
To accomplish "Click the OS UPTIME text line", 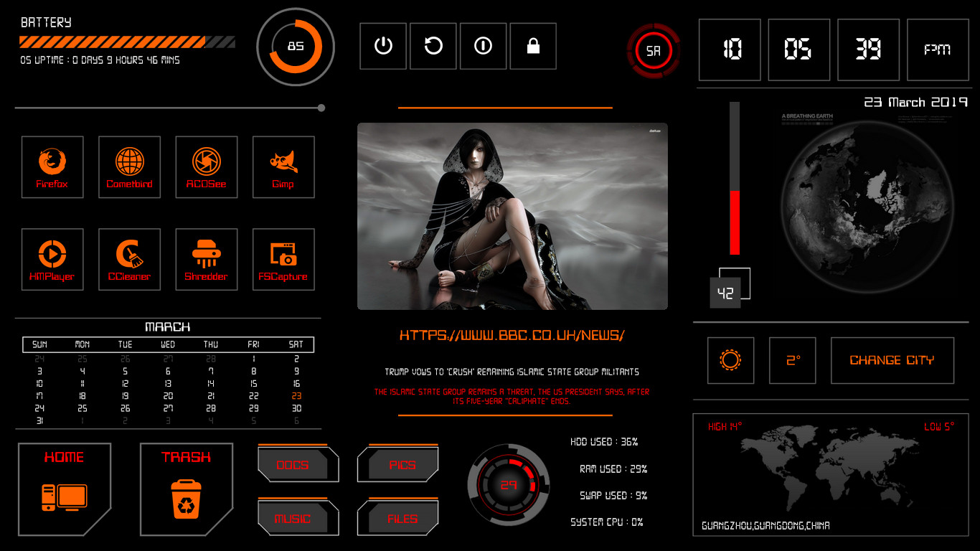I will [100, 60].
